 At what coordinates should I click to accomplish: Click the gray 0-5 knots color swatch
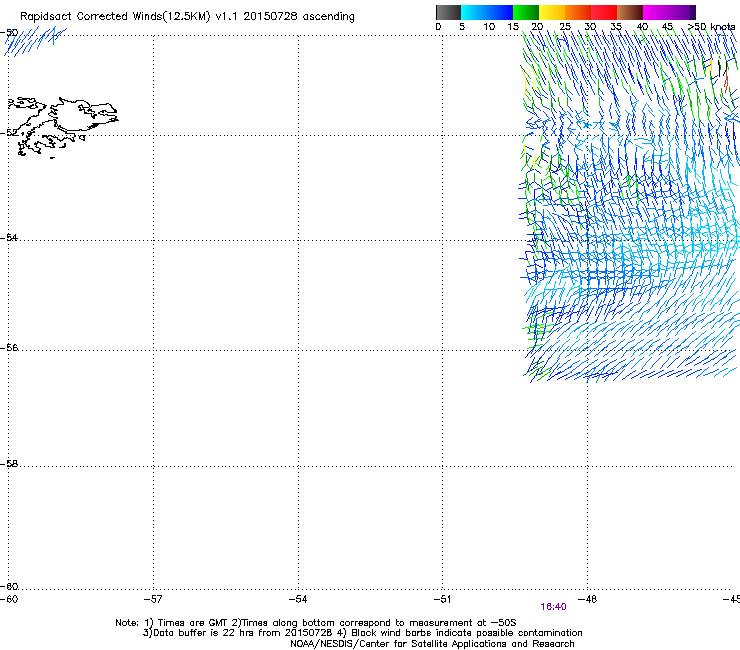coord(448,12)
